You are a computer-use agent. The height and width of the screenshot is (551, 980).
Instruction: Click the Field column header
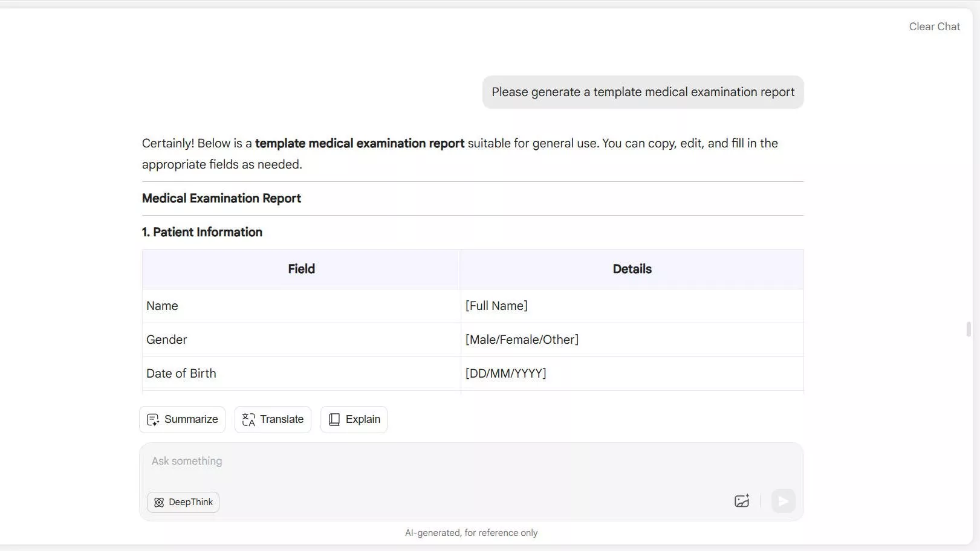(x=301, y=269)
